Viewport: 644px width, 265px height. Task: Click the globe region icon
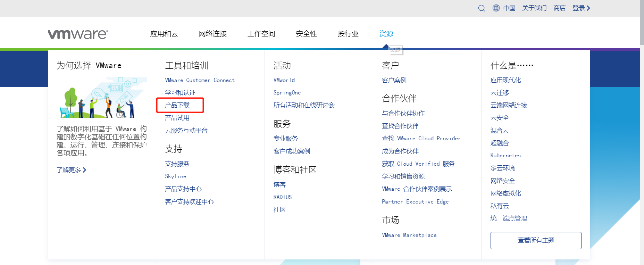tap(496, 8)
